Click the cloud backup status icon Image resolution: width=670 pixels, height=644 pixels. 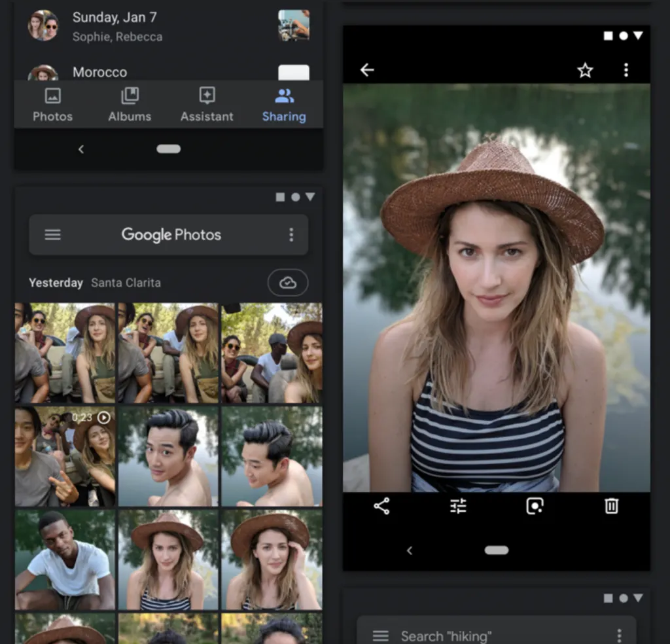(288, 283)
